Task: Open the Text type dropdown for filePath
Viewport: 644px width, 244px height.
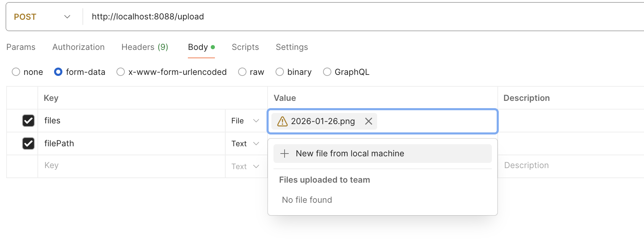Action: (x=245, y=143)
